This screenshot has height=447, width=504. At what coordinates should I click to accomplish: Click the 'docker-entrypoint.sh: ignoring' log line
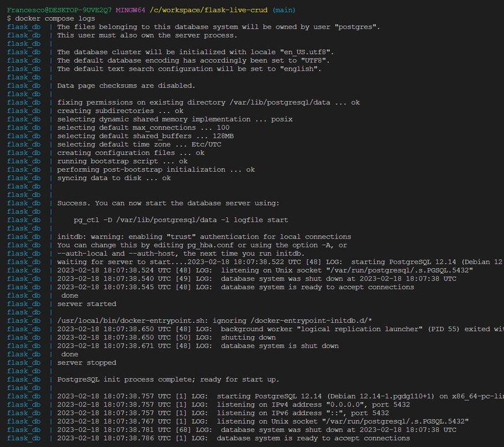click(215, 320)
